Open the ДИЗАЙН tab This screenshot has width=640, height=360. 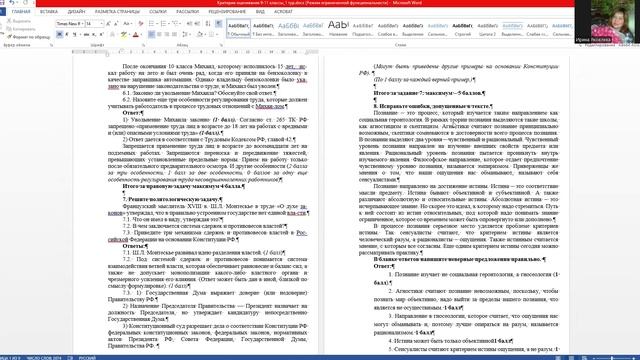click(76, 11)
